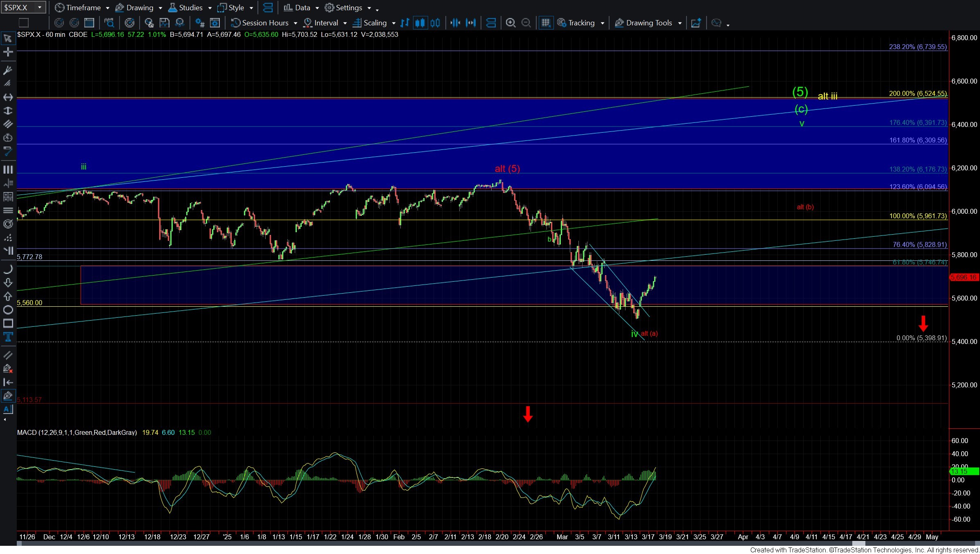Select the pointer arrow tool
This screenshot has height=554, width=980.
click(x=7, y=38)
